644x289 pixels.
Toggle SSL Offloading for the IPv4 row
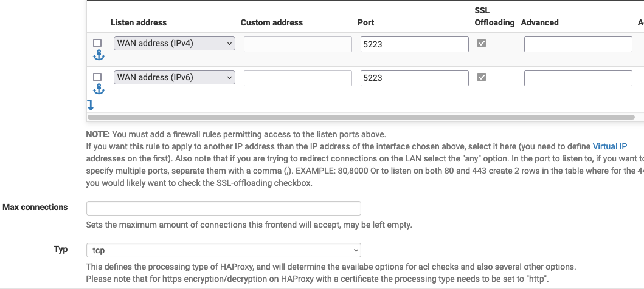click(482, 44)
